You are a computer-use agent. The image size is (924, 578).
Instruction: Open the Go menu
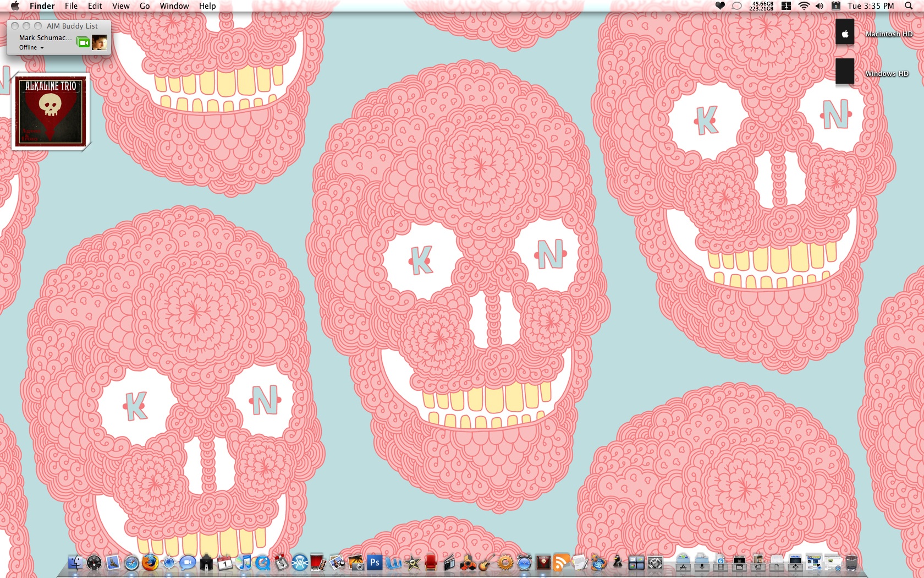(x=145, y=6)
